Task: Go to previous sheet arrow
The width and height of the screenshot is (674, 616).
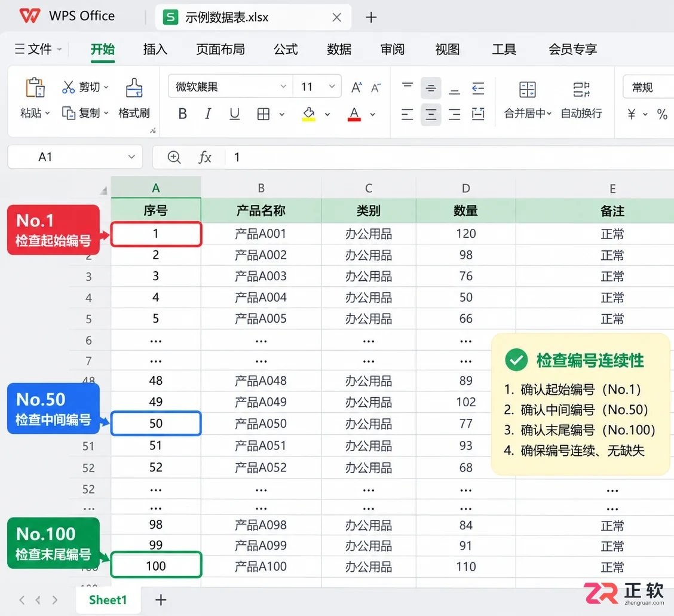Action: (x=38, y=600)
